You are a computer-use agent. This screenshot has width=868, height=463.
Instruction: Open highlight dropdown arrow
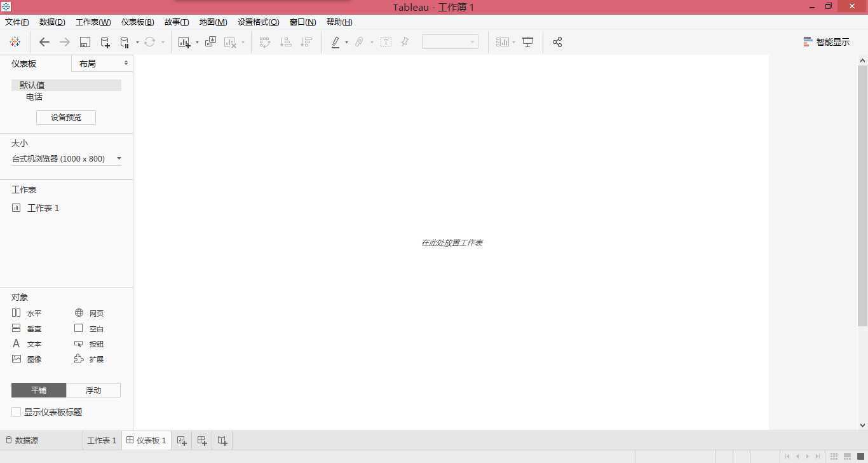tap(346, 43)
